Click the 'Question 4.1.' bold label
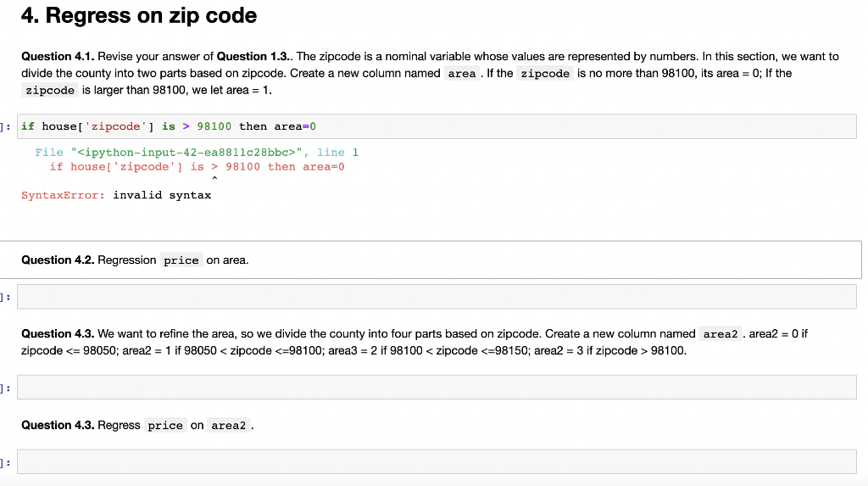This screenshot has height=486, width=868. tap(58, 57)
